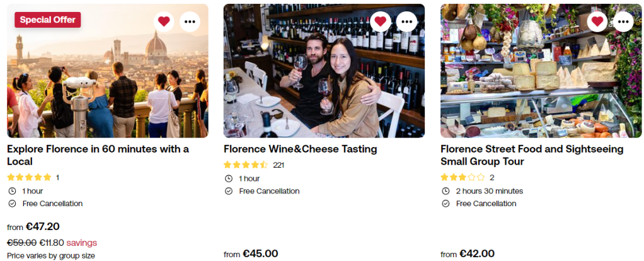
Task: Open more options on Street Food tour card
Action: (x=624, y=21)
